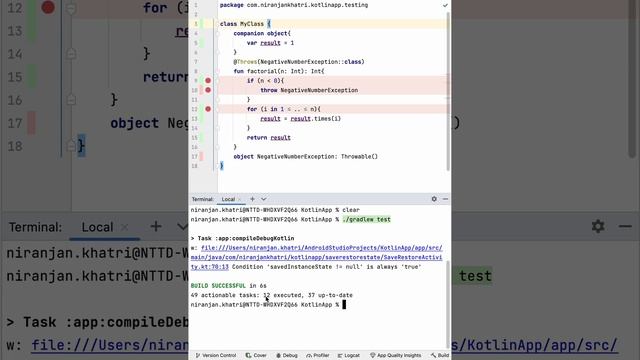Click fold end marker on line 16 front editor
640x360 pixels.
tap(218, 147)
